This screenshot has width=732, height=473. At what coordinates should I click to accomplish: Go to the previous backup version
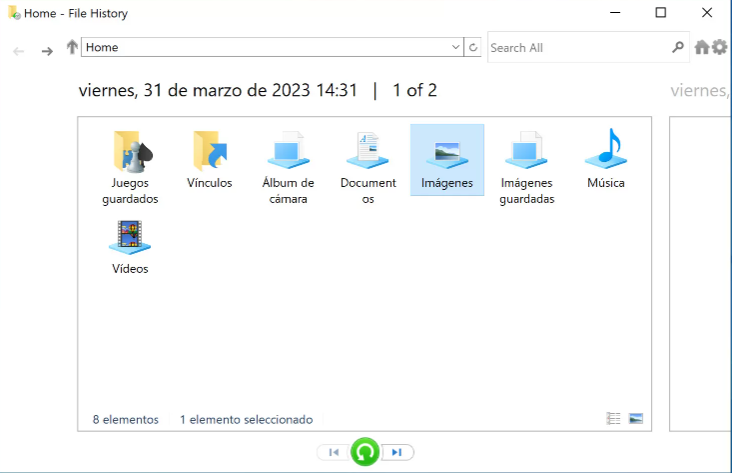(334, 452)
